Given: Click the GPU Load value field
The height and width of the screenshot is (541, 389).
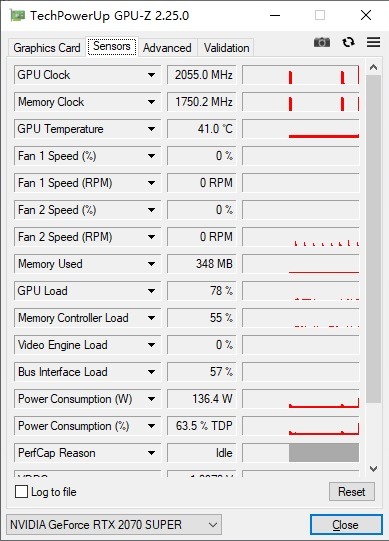Looking at the screenshot, I should coord(202,291).
